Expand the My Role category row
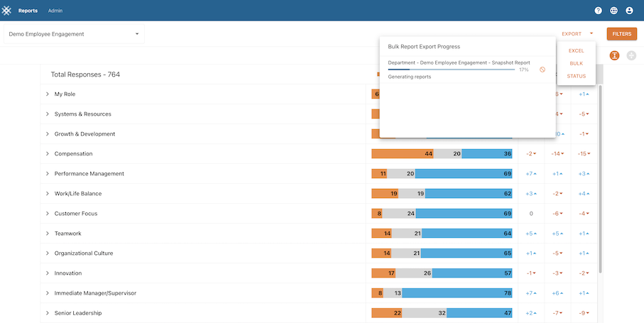644x323 pixels. pyautogui.click(x=48, y=94)
